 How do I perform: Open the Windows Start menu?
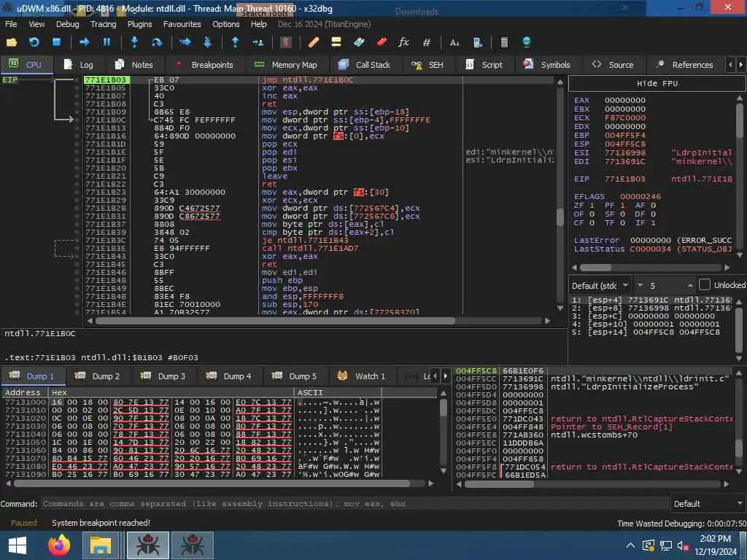click(x=18, y=545)
